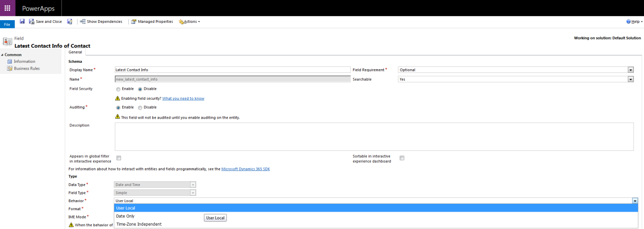The height and width of the screenshot is (229, 644).
Task: Open the app launcher waffle icon
Action: click(x=7, y=8)
